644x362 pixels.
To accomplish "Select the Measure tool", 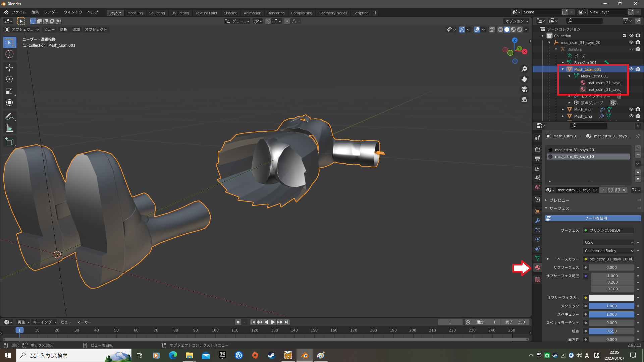I will coord(9,128).
